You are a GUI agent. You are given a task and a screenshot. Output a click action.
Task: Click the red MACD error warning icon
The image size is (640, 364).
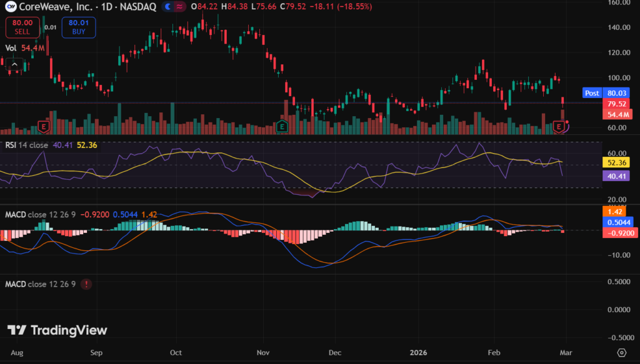tap(86, 284)
